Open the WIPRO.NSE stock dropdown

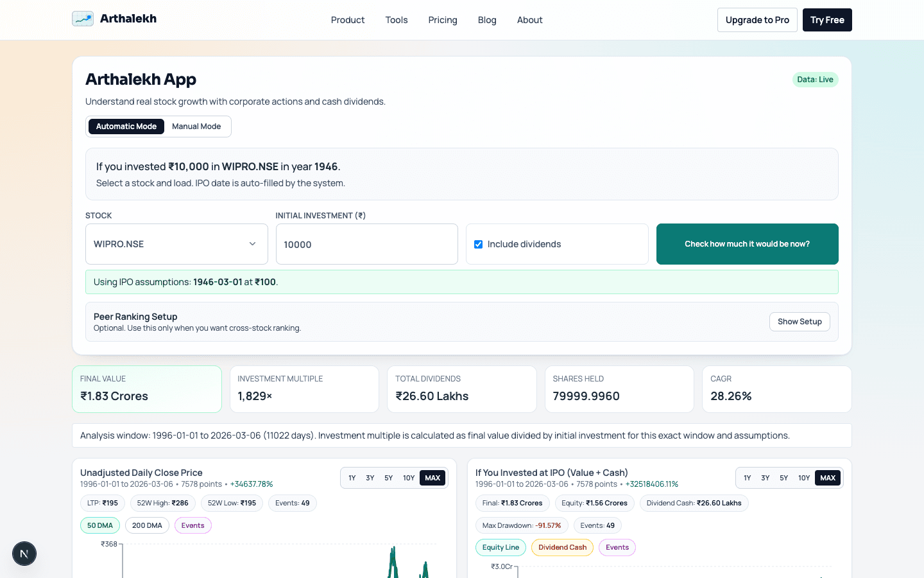tap(176, 244)
